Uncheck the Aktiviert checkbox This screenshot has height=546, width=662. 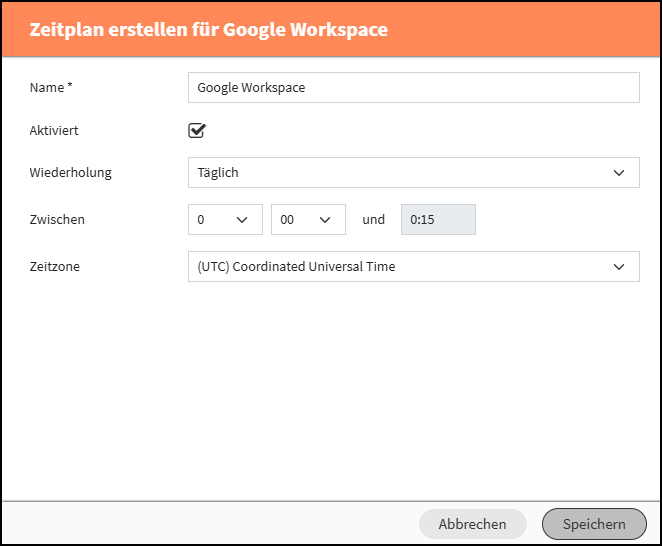coord(197,130)
